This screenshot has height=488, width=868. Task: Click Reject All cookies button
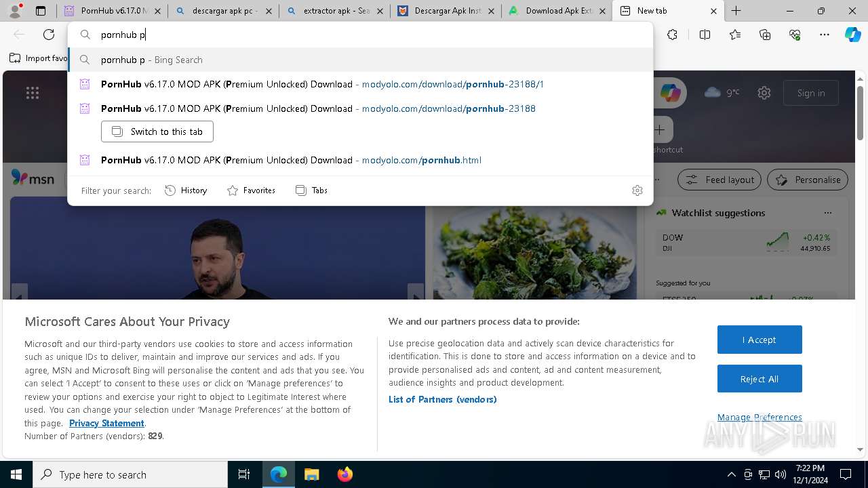[x=759, y=379]
